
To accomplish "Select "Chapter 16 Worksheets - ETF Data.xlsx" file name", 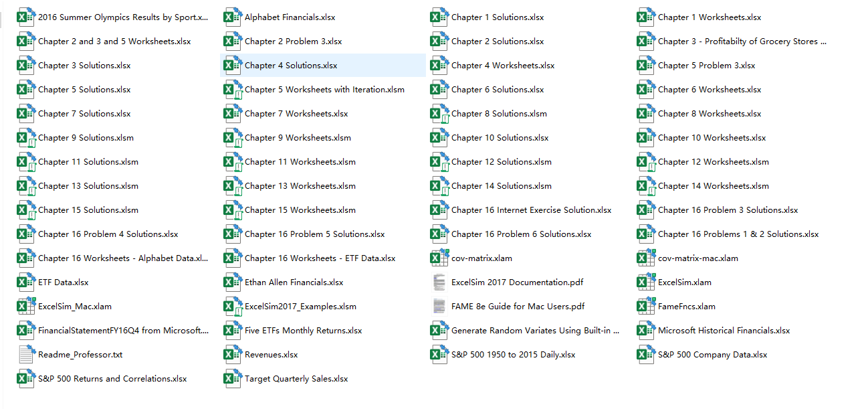I will pos(320,258).
